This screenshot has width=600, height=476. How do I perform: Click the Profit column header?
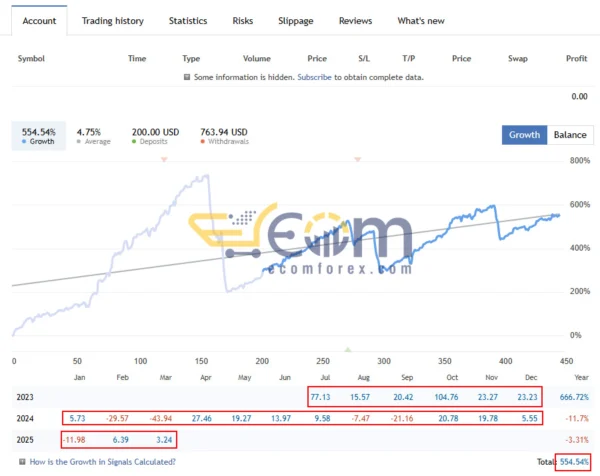click(576, 59)
